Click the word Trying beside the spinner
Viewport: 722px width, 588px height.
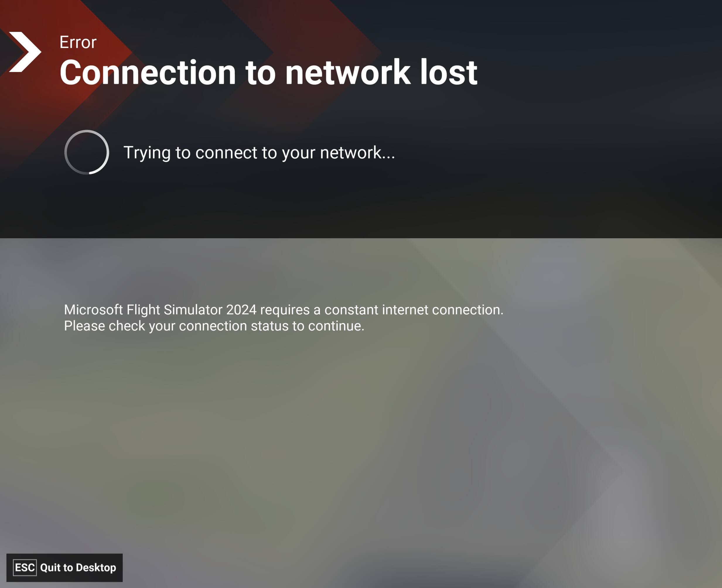(x=147, y=153)
